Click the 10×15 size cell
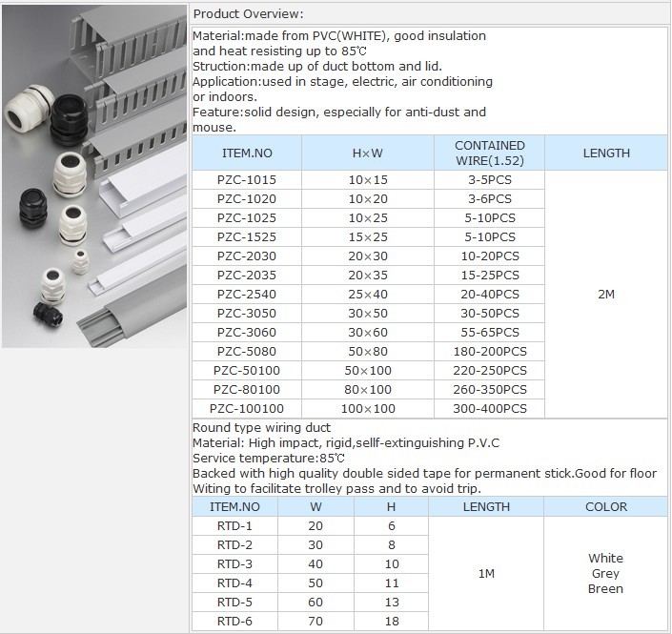Image resolution: width=672 pixels, height=634 pixels. click(368, 180)
